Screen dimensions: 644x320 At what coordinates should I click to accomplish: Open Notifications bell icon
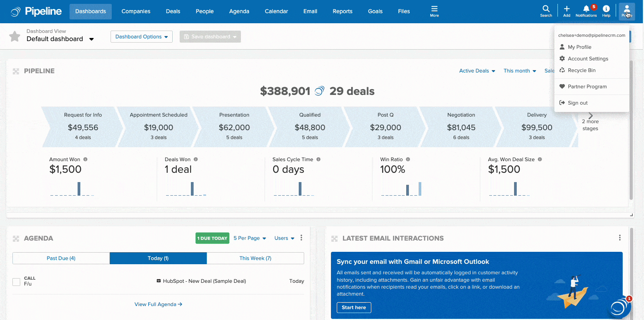[586, 11]
